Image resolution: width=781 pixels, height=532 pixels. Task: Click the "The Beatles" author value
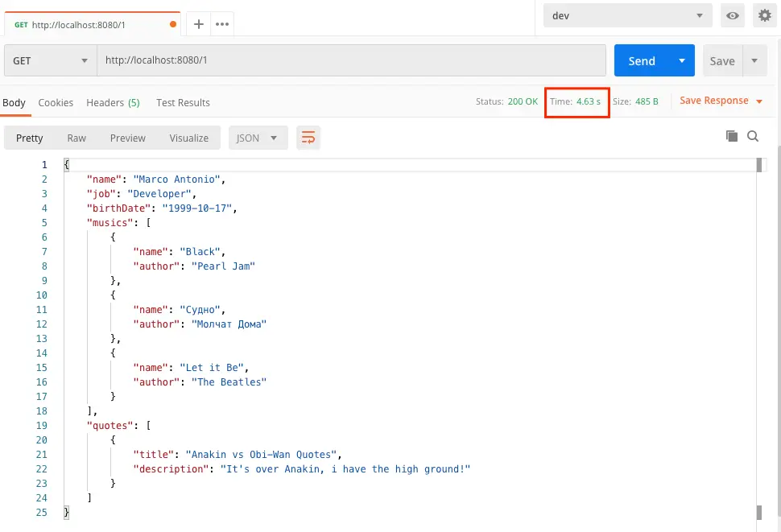coord(229,382)
